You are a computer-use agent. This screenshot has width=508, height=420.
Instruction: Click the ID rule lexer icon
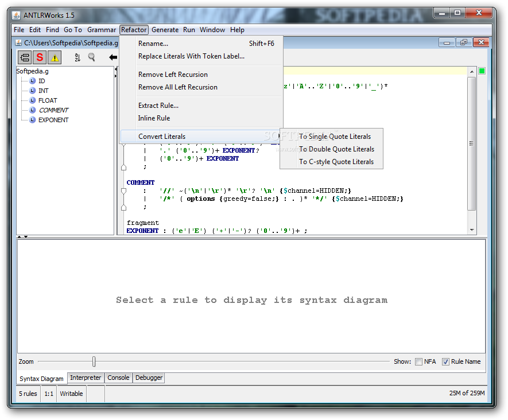pyautogui.click(x=32, y=81)
